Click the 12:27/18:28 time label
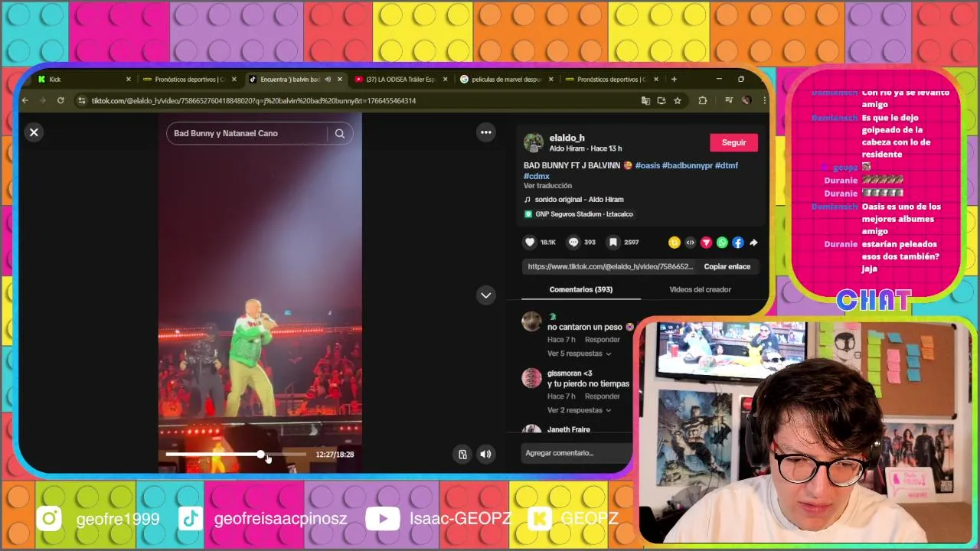 (x=335, y=455)
